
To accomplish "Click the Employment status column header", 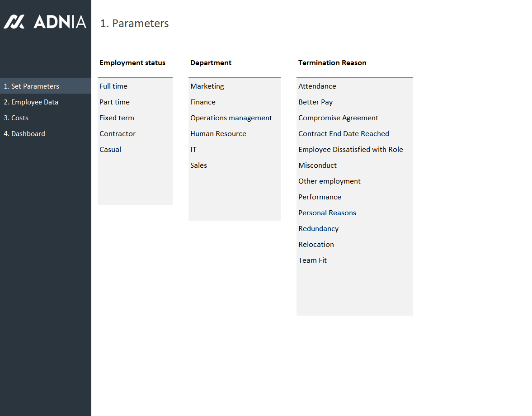I will tap(132, 63).
